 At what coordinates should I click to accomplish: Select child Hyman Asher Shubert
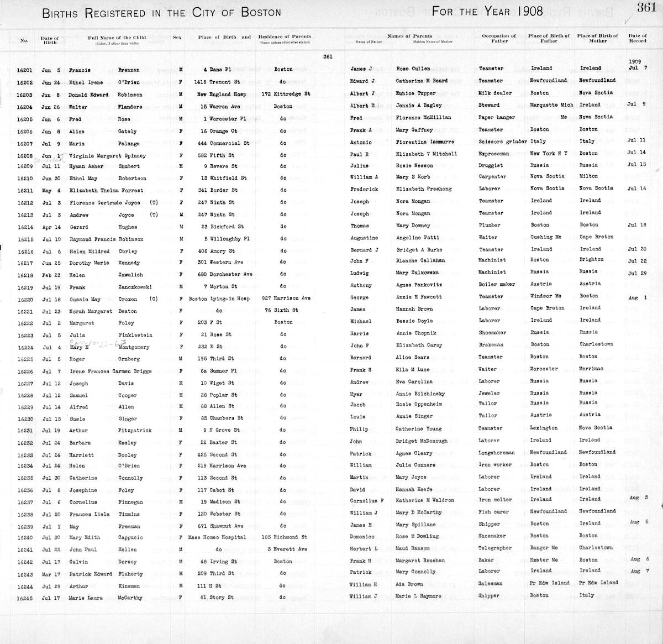104,166
